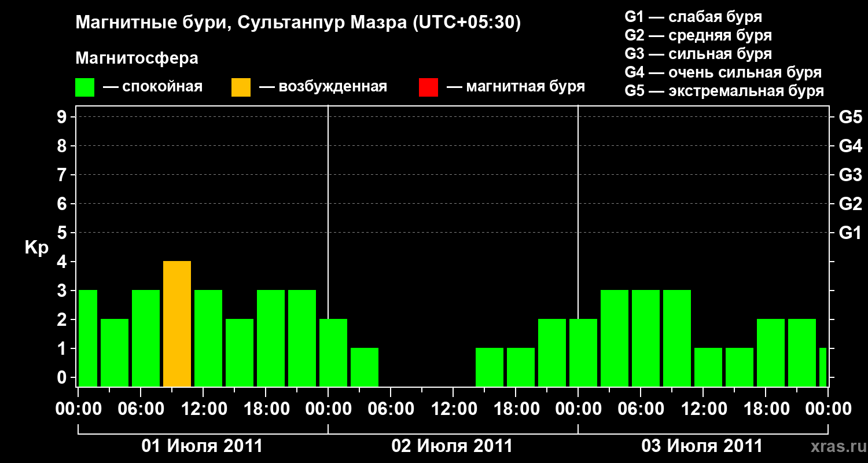
Task: Click the '02 Июля 2011' date label
Action: [x=452, y=446]
